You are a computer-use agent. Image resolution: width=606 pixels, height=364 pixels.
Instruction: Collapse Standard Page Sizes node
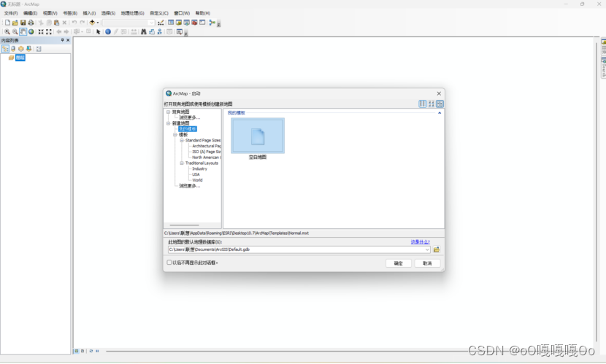(x=182, y=141)
